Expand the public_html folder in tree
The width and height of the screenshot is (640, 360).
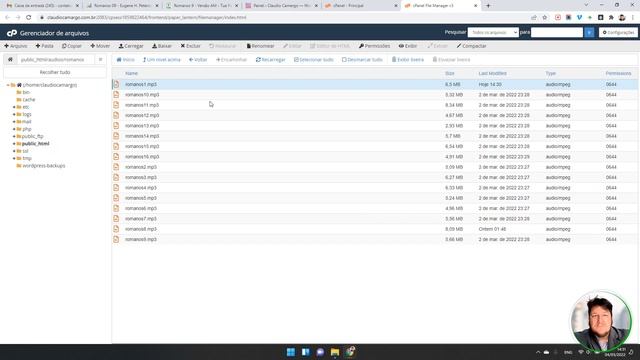coord(14,144)
